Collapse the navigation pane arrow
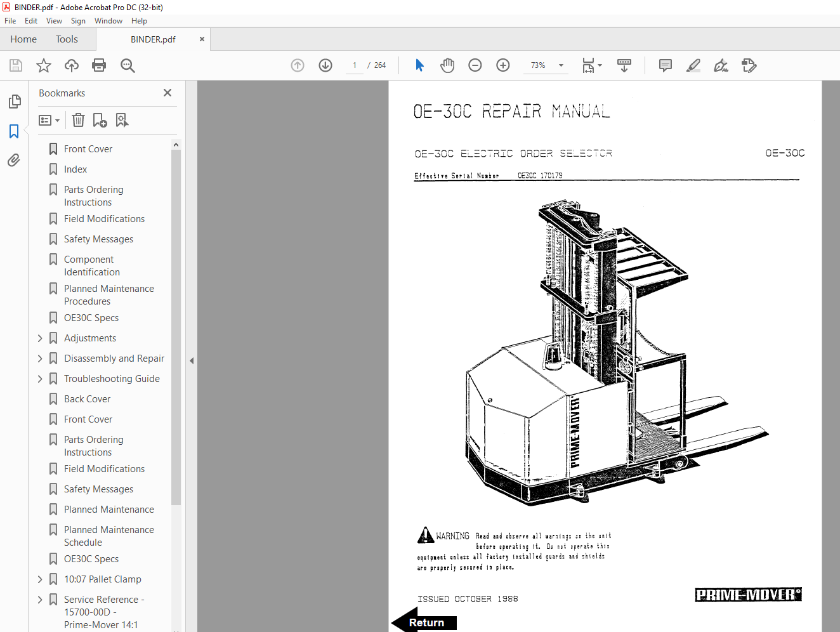 click(192, 360)
